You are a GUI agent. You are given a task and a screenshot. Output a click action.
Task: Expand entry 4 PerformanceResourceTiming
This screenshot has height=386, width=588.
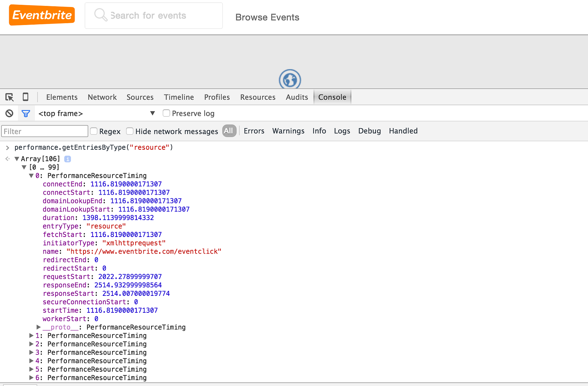[x=32, y=361]
